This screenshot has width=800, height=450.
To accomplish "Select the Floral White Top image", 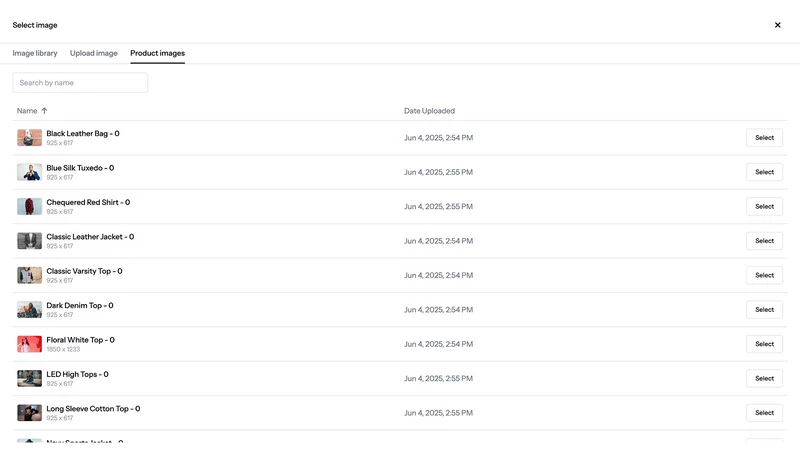I will (764, 344).
